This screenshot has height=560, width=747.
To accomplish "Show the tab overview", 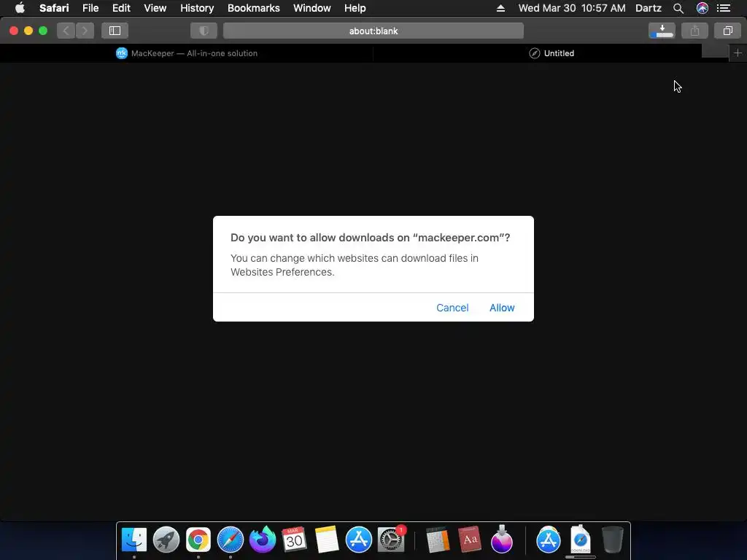I will [x=727, y=31].
